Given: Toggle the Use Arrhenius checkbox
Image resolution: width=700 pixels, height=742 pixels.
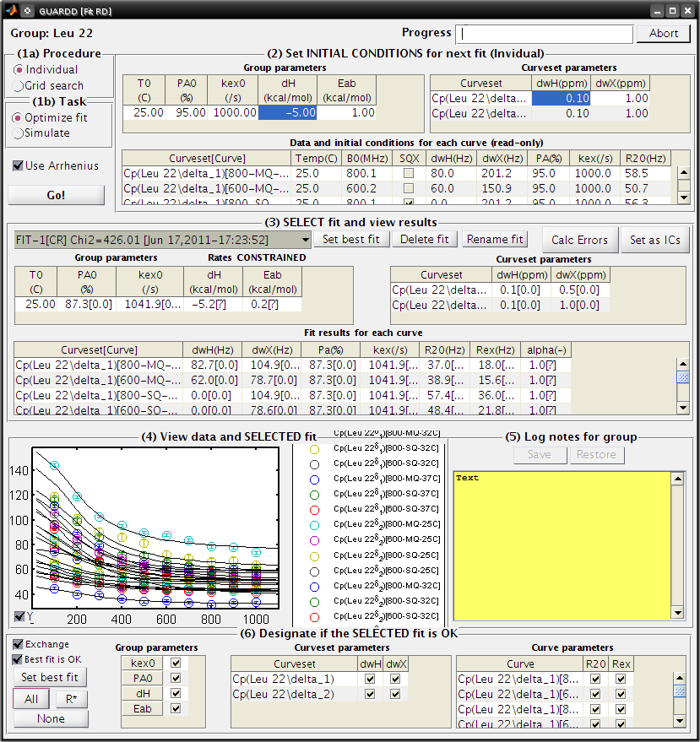Looking at the screenshot, I should point(18,165).
